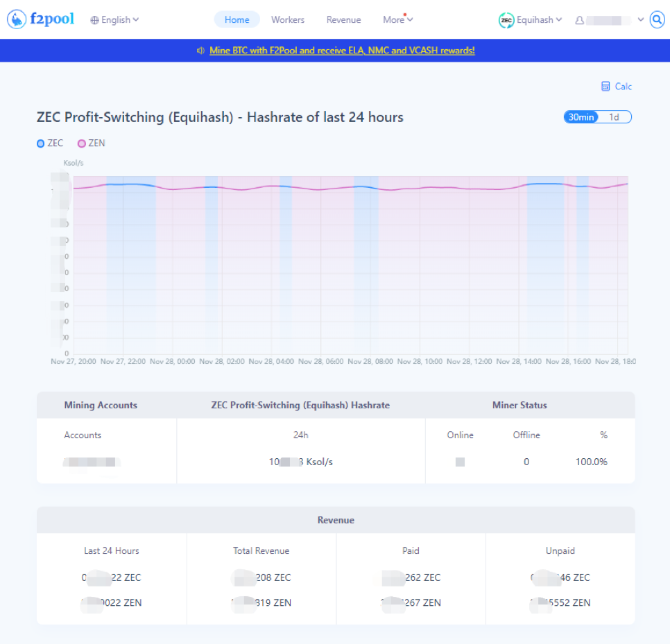Go to the Home tab
The width and height of the screenshot is (670, 644).
[x=237, y=19]
